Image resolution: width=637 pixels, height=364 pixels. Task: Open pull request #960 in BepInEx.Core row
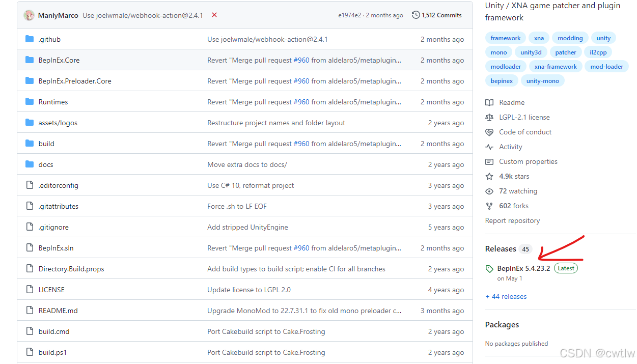[x=301, y=60]
